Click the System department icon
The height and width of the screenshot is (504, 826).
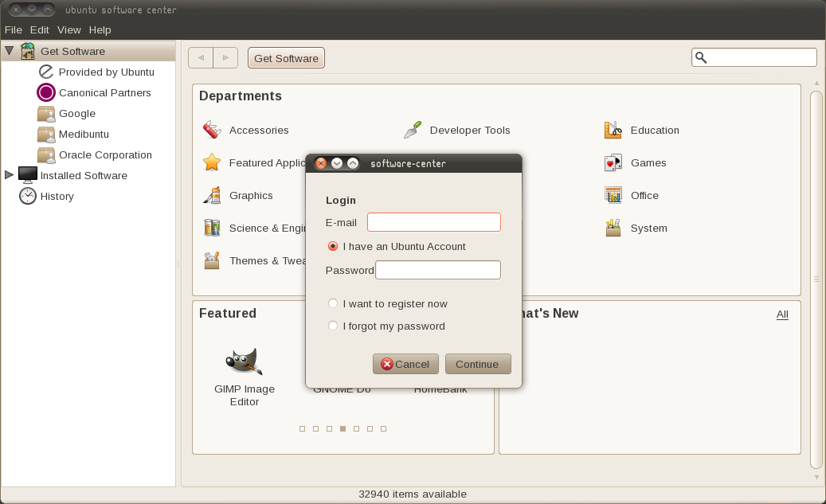tap(613, 228)
